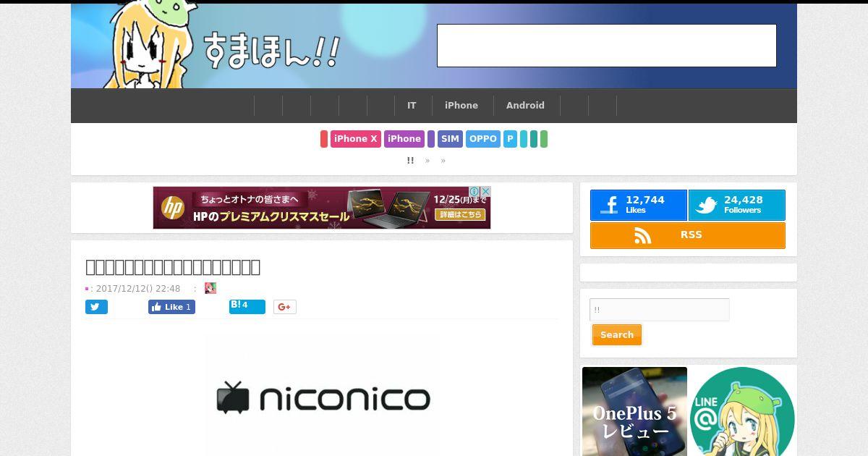Screen dimensions: 868x456
Task: Select the small green tag pill
Action: pos(544,139)
